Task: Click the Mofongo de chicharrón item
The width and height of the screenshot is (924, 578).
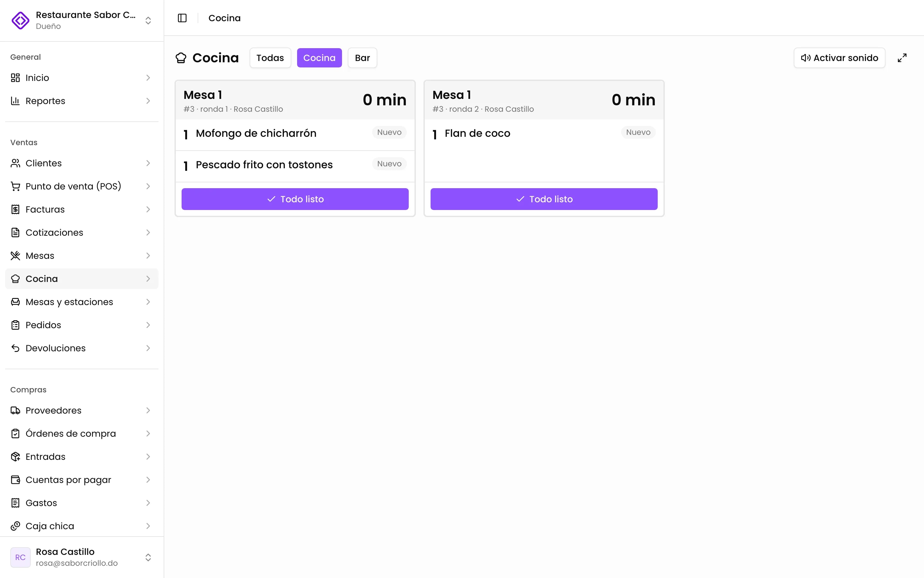Action: pos(295,135)
